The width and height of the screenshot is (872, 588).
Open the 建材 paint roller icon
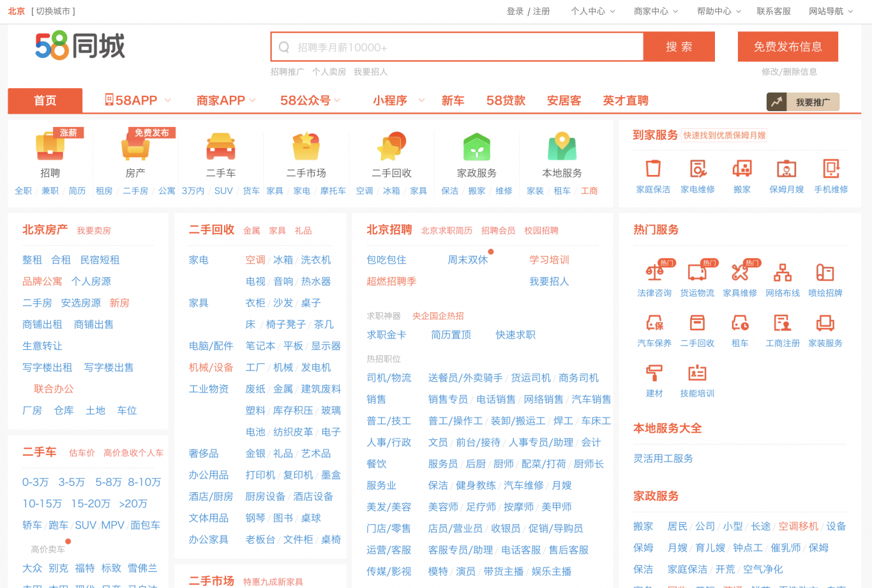[x=654, y=373]
